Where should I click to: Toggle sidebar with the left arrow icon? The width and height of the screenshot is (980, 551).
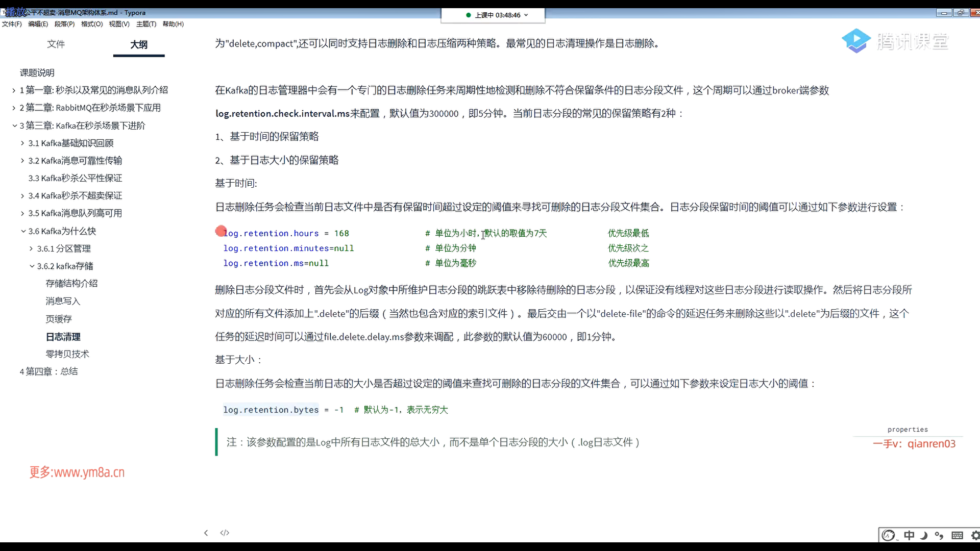point(206,533)
